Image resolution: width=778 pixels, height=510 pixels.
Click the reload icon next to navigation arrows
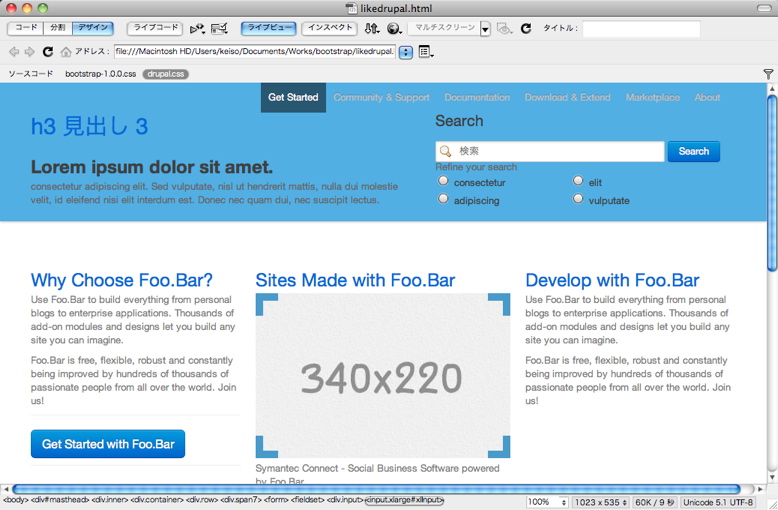click(x=47, y=52)
